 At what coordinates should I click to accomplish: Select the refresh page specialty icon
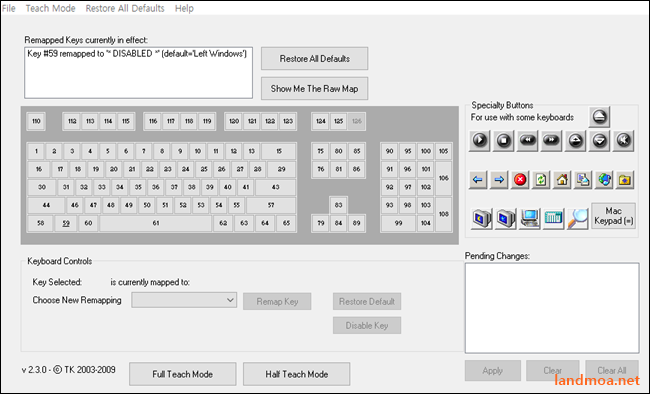[x=541, y=180]
